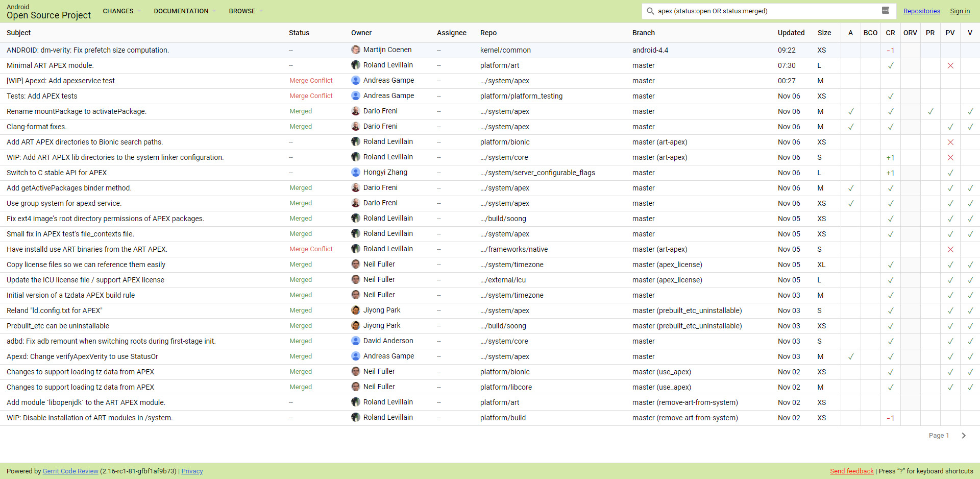Open the search options icon in search bar
Screen dimensions: 980x479
pos(886,11)
